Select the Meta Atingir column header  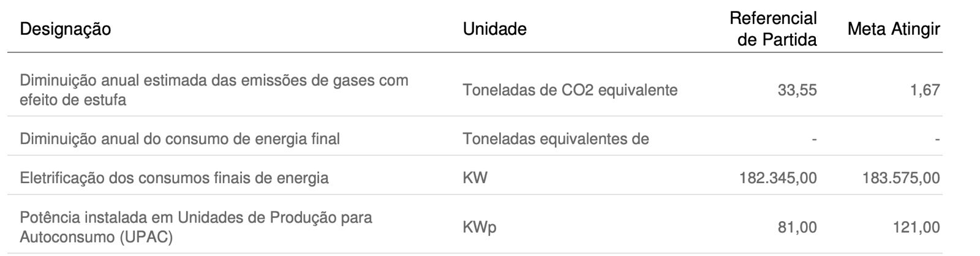(893, 29)
